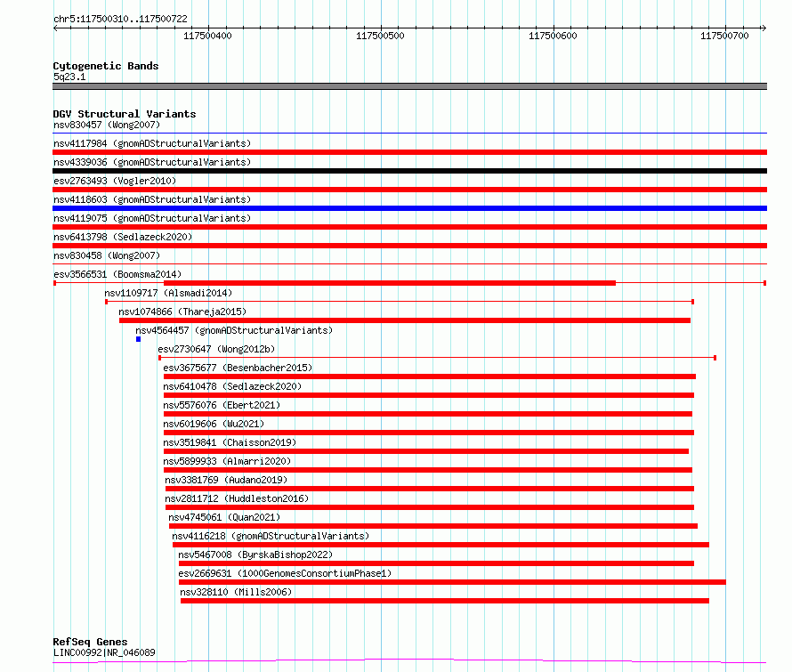Screen dimensions: 792x672
Task: Click nsv5576076 (Ebert2021) label
Action: click(x=222, y=405)
